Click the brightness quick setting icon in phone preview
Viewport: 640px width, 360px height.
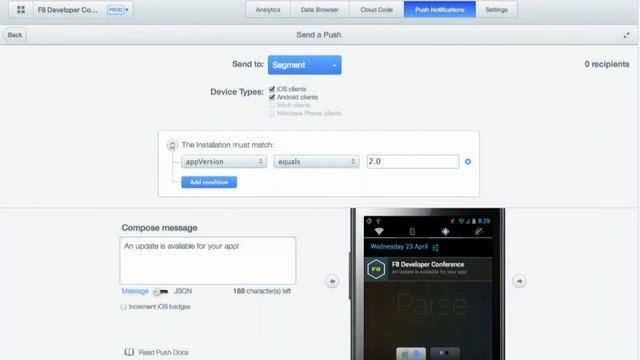(445, 231)
